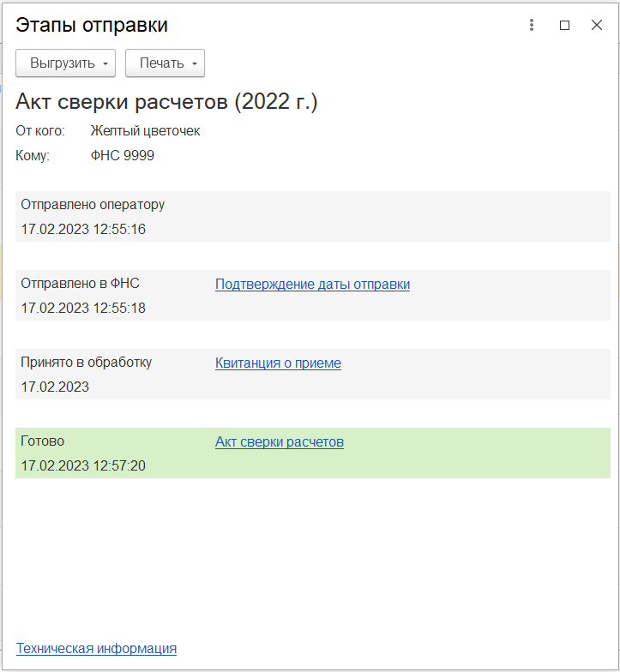
Task: Click the Этапы отправки window title
Action: [x=92, y=26]
